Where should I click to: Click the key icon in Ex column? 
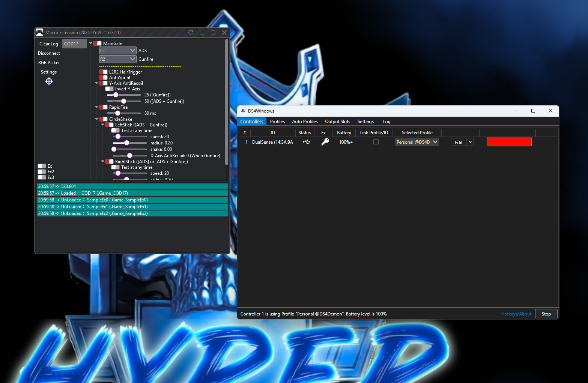click(x=325, y=142)
